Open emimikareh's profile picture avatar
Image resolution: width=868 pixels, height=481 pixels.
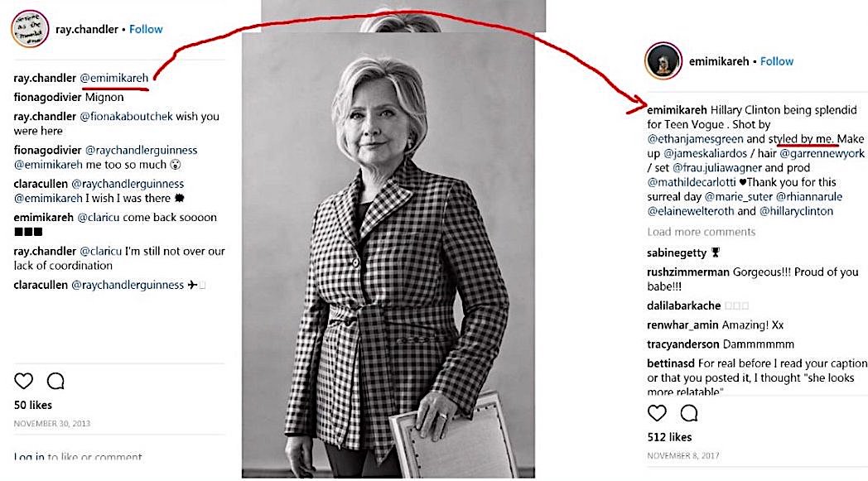tap(663, 61)
